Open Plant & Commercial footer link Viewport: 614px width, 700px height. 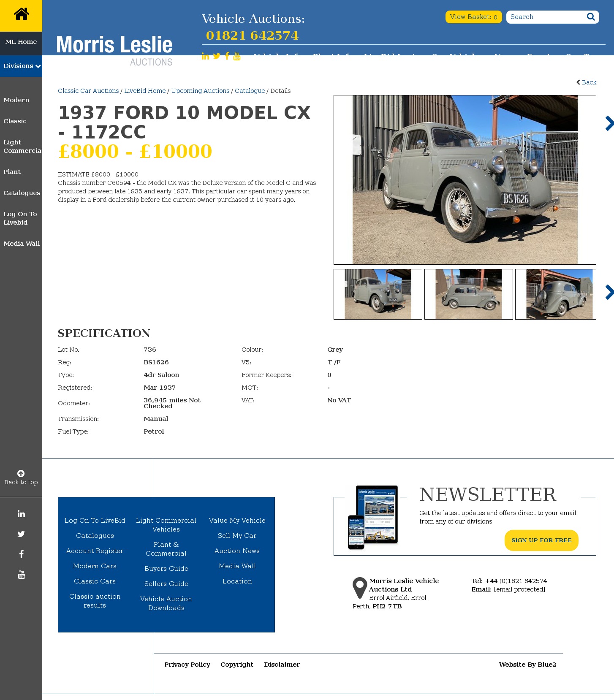166,549
